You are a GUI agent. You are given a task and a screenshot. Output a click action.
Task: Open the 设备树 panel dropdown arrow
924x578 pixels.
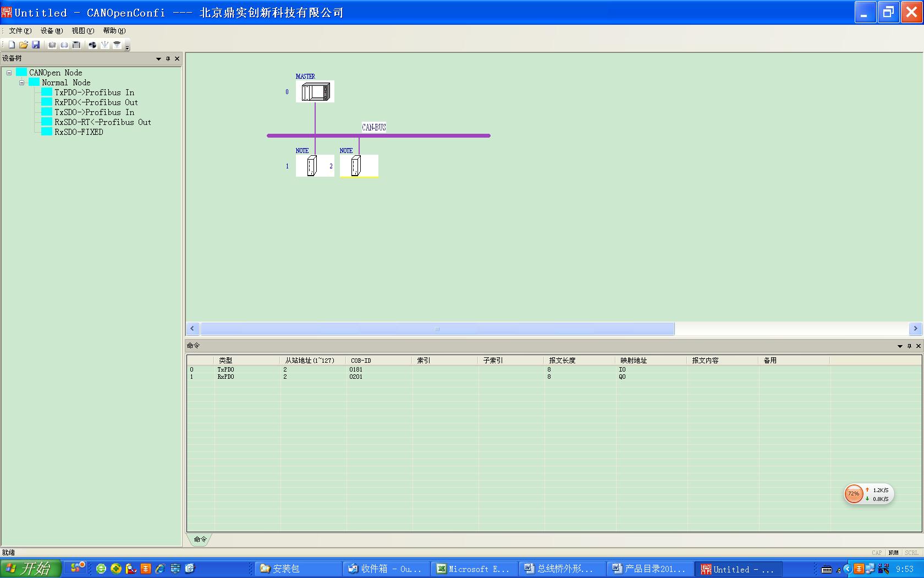(158, 58)
